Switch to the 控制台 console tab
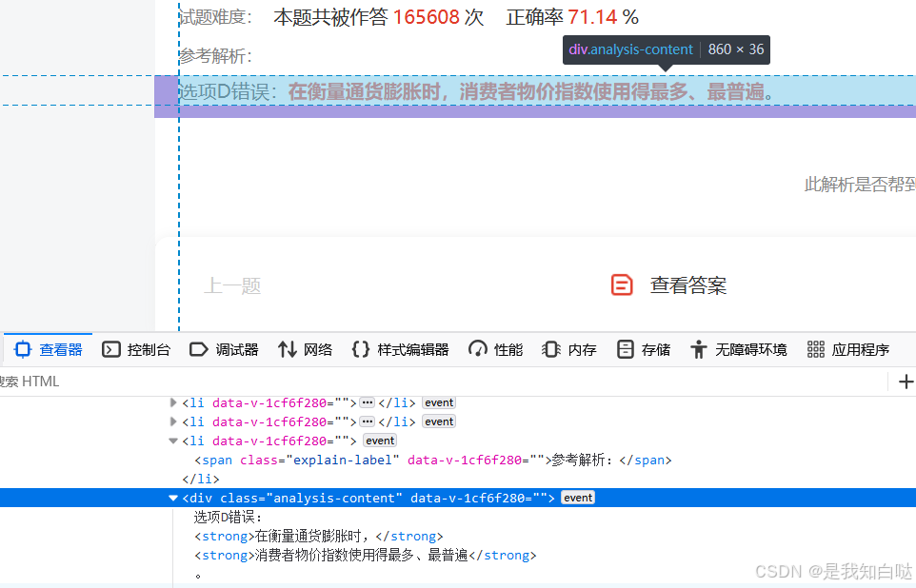This screenshot has width=916, height=588. (x=136, y=350)
